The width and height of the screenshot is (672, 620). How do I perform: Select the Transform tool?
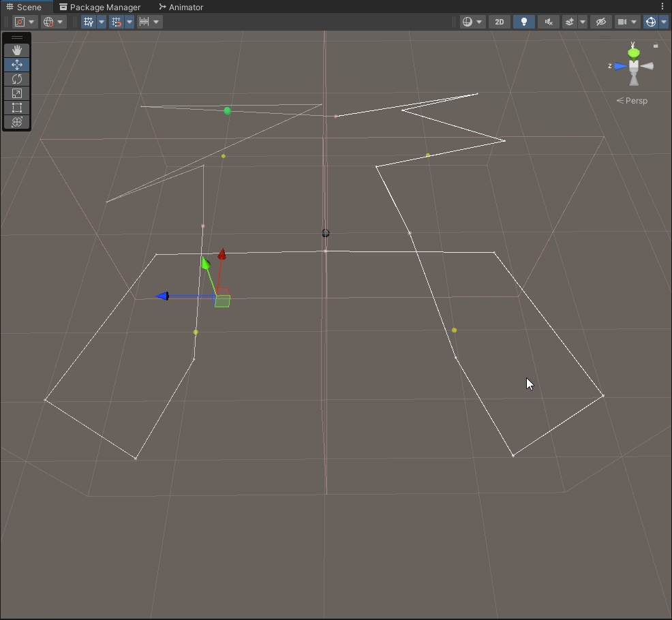pos(17,122)
